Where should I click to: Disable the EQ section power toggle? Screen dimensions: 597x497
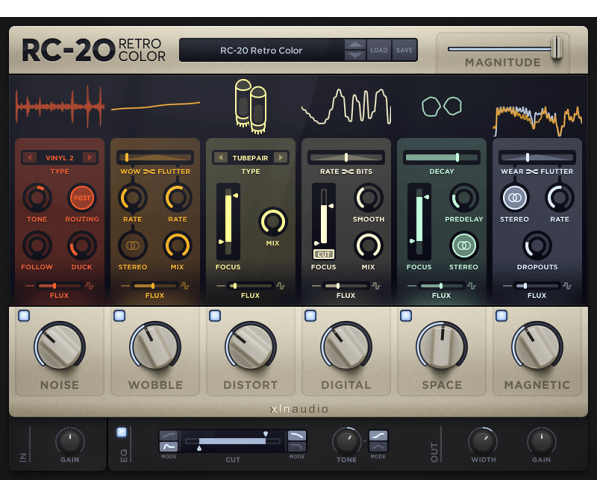(x=121, y=432)
